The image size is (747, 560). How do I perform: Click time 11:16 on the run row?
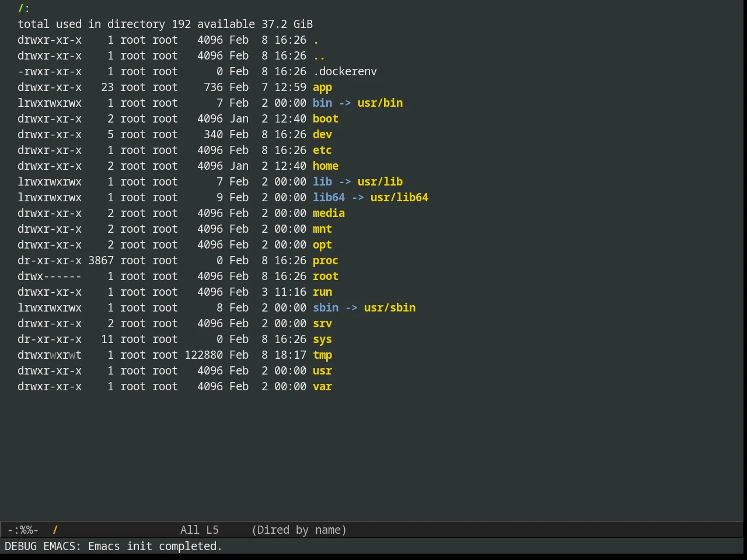click(290, 292)
